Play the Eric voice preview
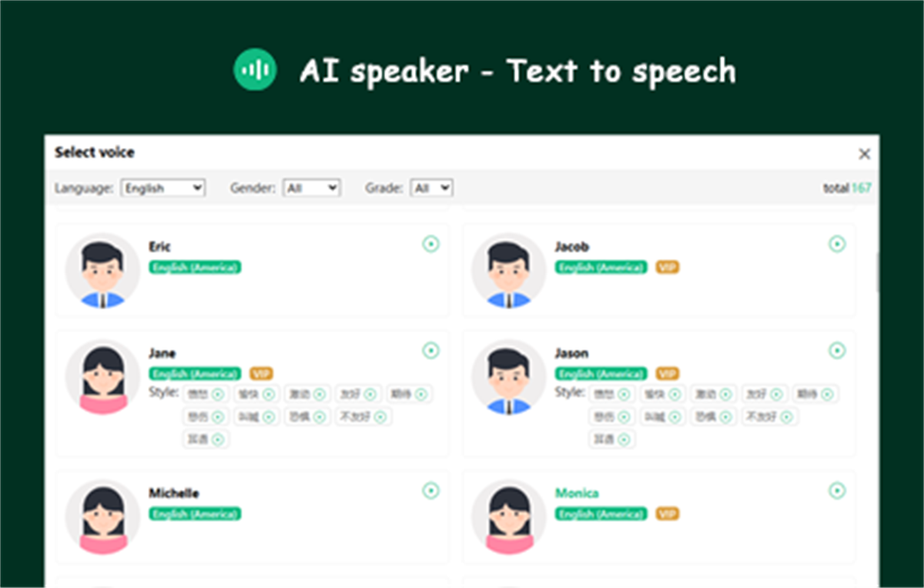The width and height of the screenshot is (924, 588). click(430, 244)
